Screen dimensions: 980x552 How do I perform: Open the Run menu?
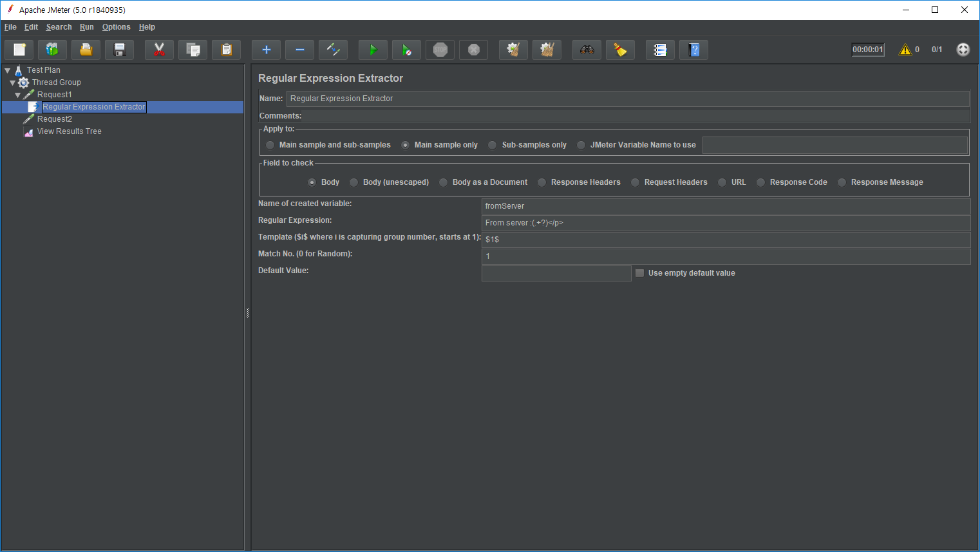(86, 27)
